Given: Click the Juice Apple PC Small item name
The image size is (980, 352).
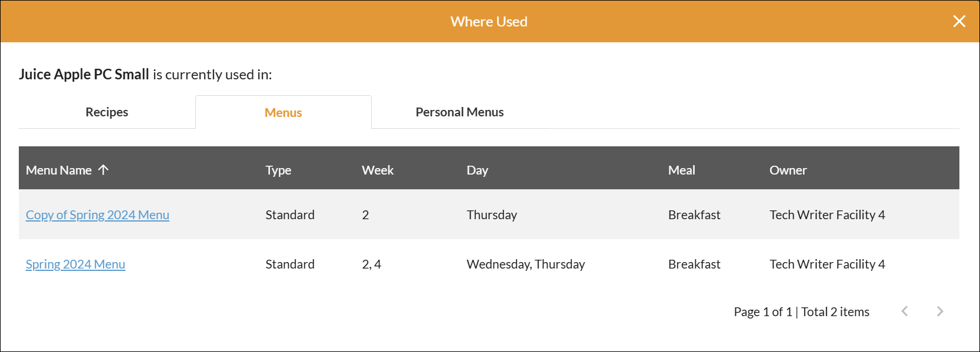Looking at the screenshot, I should pos(84,75).
